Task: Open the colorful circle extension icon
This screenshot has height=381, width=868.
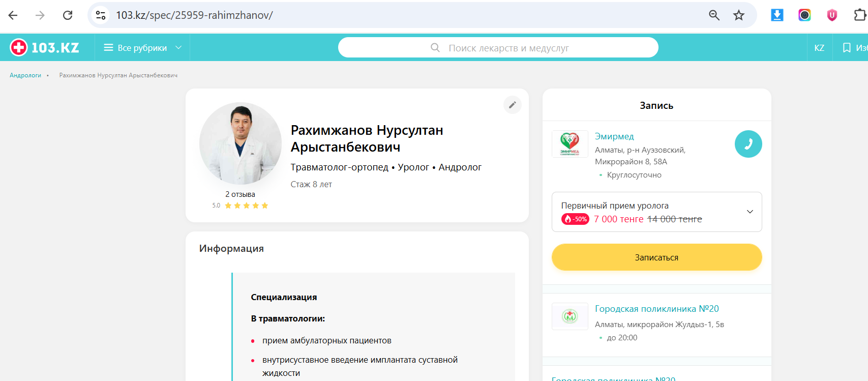Action: [x=804, y=15]
